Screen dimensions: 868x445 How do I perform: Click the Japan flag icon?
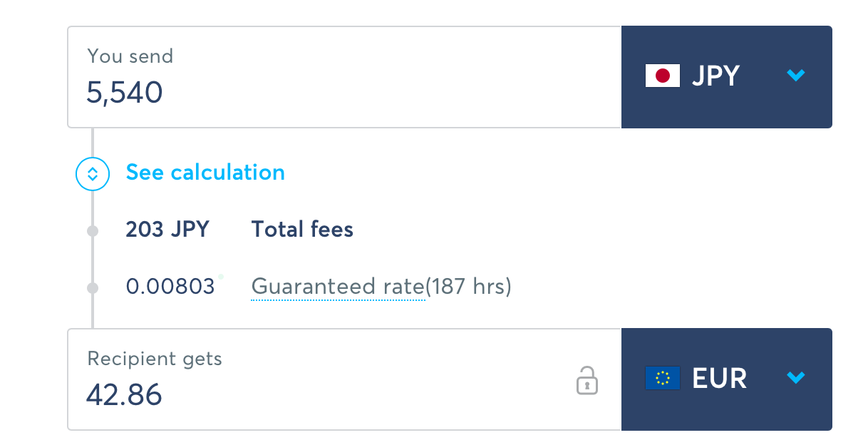663,76
